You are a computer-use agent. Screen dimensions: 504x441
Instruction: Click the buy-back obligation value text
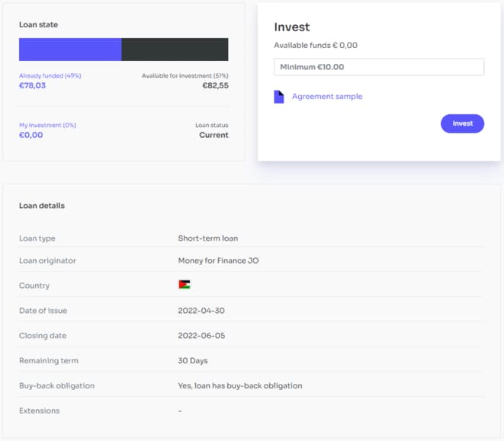240,385
